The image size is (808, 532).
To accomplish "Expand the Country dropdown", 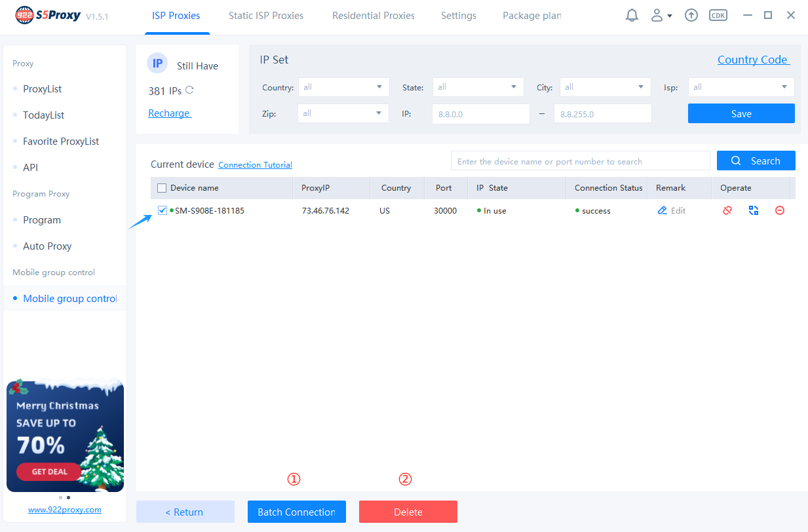I will (343, 87).
